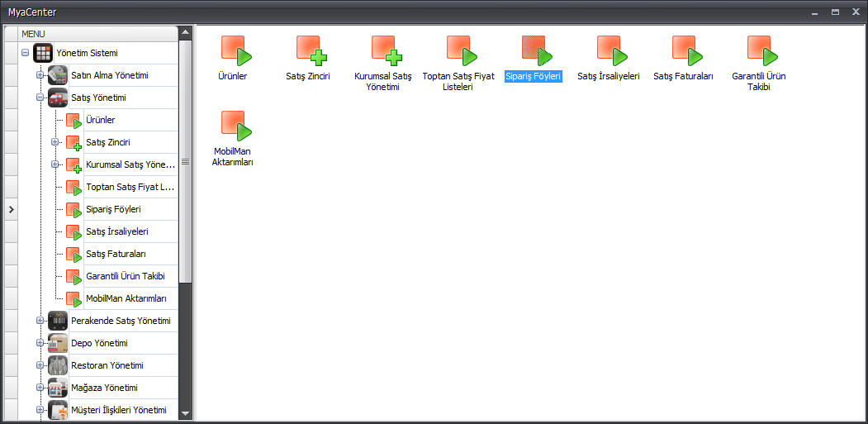Click the small Toptan Satış Fiyat tree icon
868x424 pixels.
(74, 188)
